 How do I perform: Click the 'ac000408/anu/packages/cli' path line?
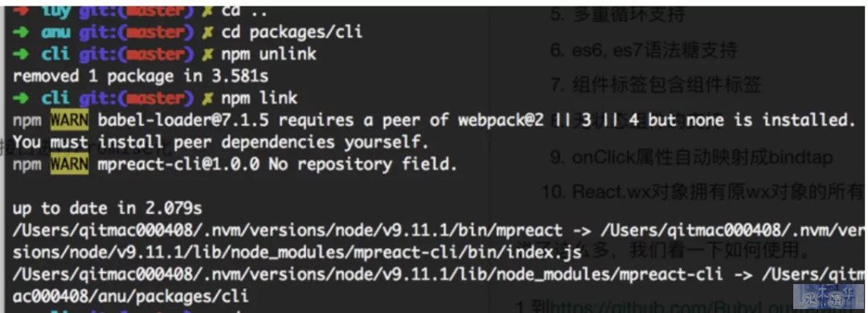(x=131, y=297)
